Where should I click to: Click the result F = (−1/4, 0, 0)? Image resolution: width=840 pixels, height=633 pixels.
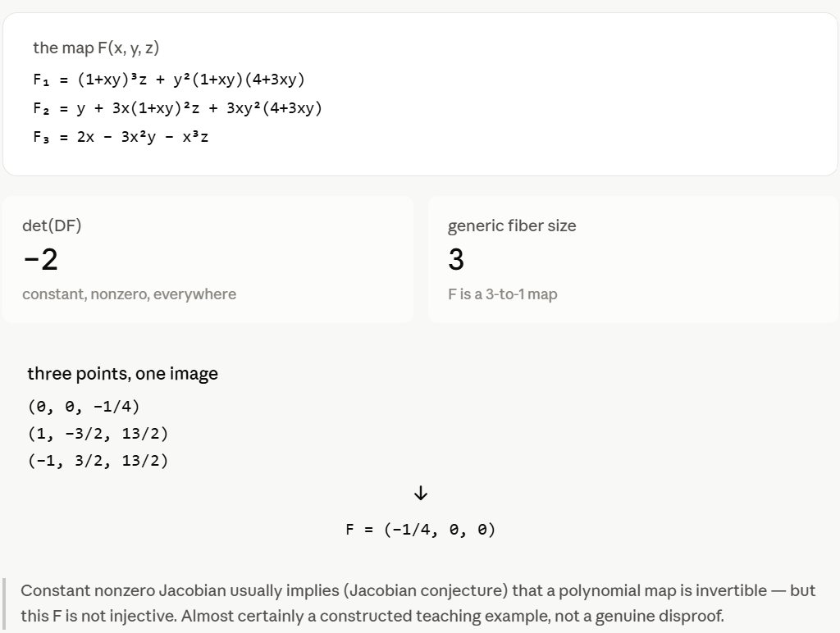421,530
